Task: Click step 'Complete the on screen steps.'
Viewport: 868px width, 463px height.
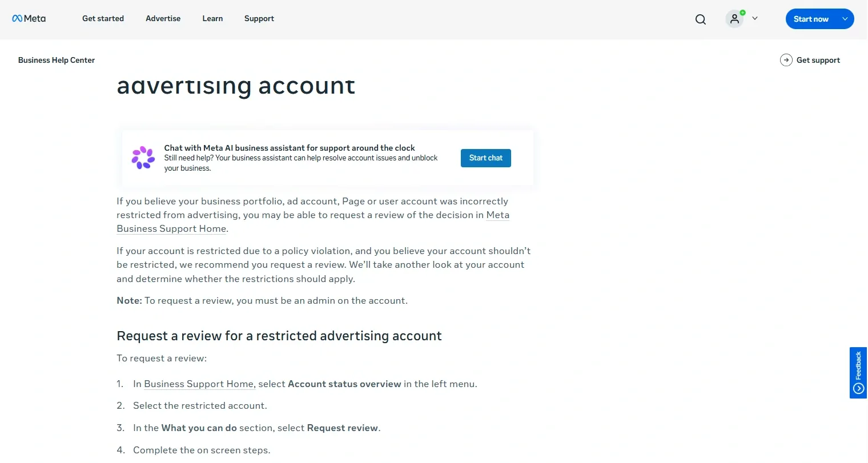Action: tap(202, 450)
